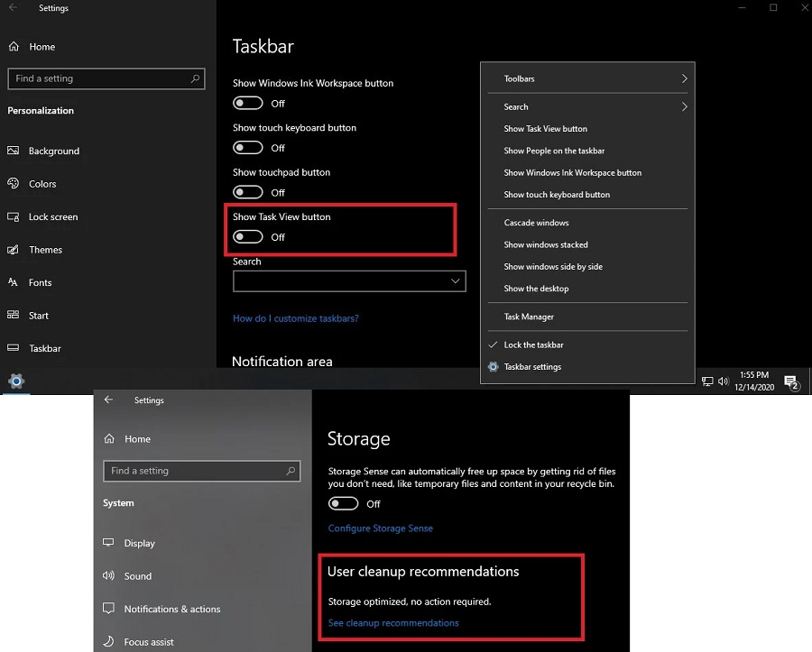
Task: Go back using arrow in Taskbar settings window
Action: click(14, 8)
